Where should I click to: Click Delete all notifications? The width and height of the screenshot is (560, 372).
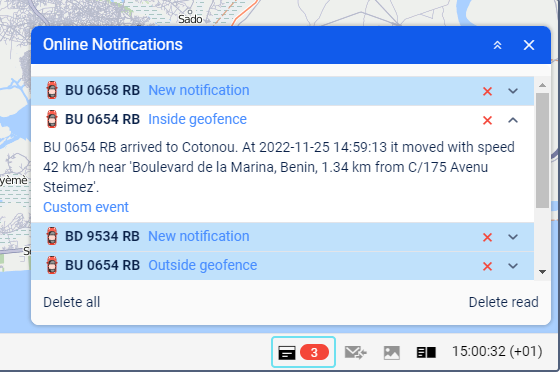(x=71, y=302)
